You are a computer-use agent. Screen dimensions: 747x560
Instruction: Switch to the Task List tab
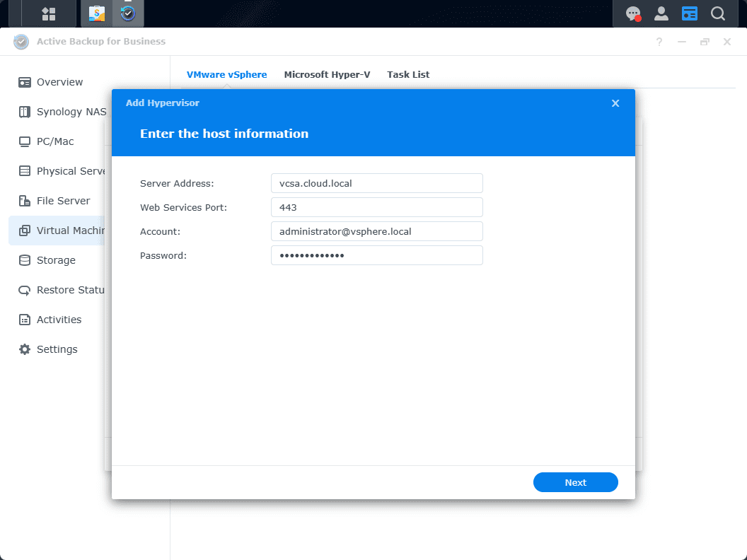408,75
